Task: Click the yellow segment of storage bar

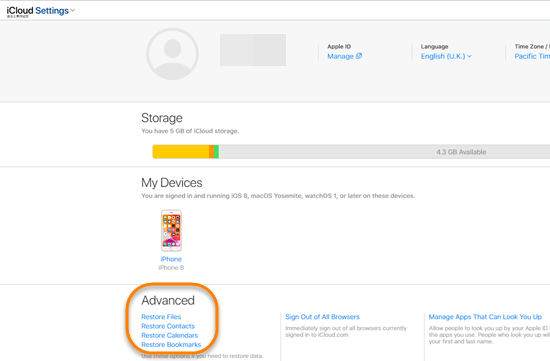Action: click(x=181, y=152)
